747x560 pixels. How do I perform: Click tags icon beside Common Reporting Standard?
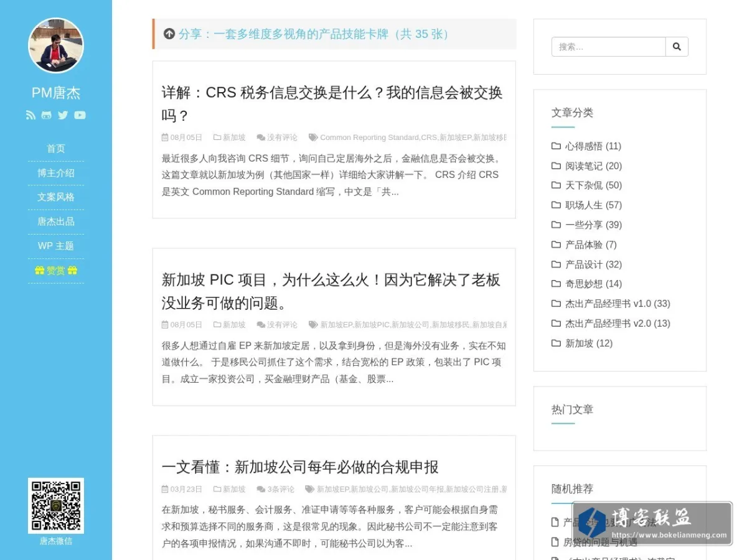coord(313,138)
